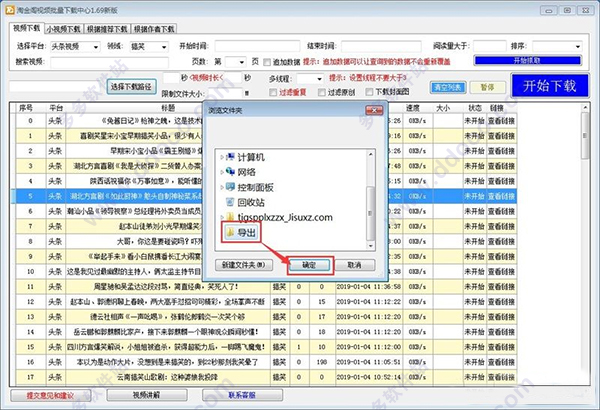Click the 标题 column header
Viewport: 600px width, 410px height.
tap(168, 108)
